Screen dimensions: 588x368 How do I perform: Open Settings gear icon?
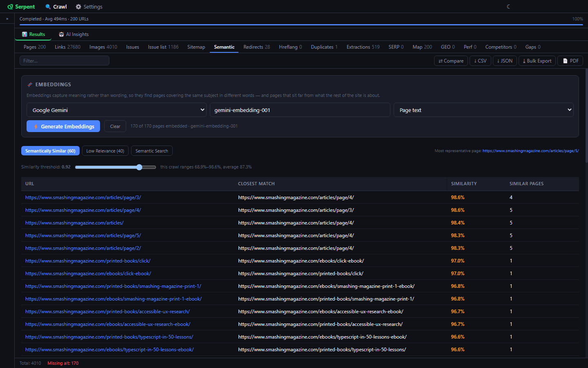coord(78,7)
